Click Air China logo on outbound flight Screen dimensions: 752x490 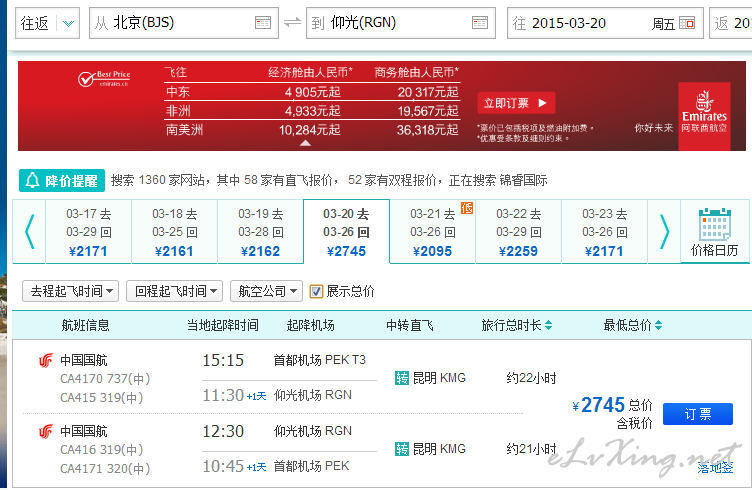click(46, 360)
